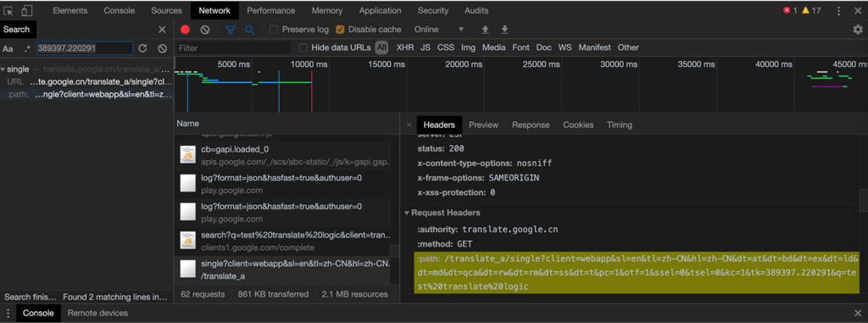The width and height of the screenshot is (868, 323).
Task: Toggle regular expression search option
Action: tap(27, 49)
